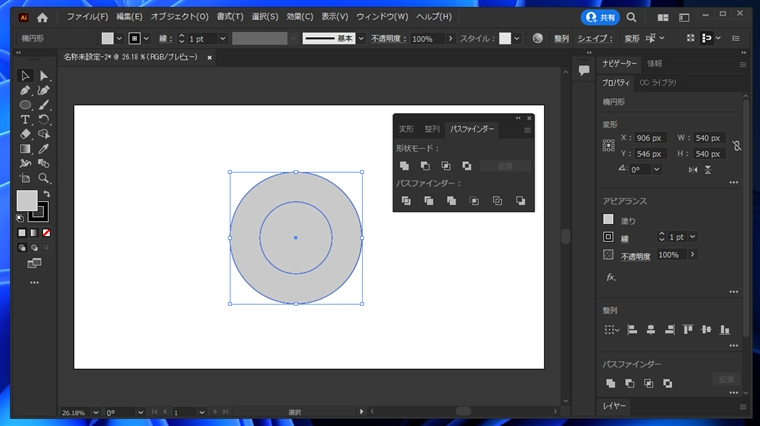The width and height of the screenshot is (760, 426).
Task: Open stroke color dropdown in control bar
Action: [146, 38]
